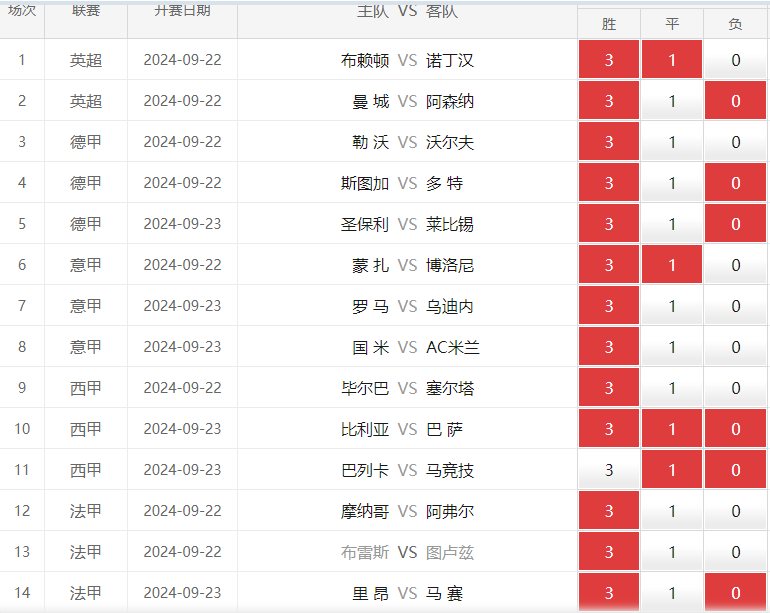This screenshot has width=770, height=613.
Task: Select loss (0) for 布赖顿 VS 诺丁汉
Action: click(x=735, y=60)
